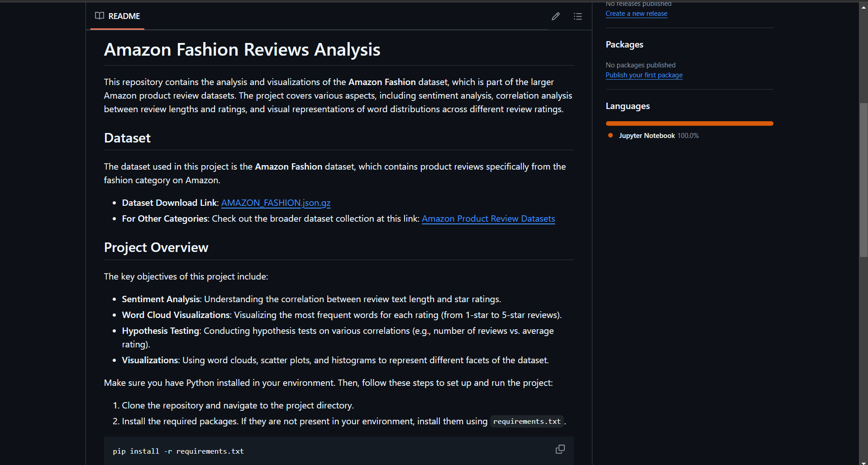The height and width of the screenshot is (465, 868).
Task: Visit the Amazon Product Review Datasets link
Action: click(x=488, y=218)
